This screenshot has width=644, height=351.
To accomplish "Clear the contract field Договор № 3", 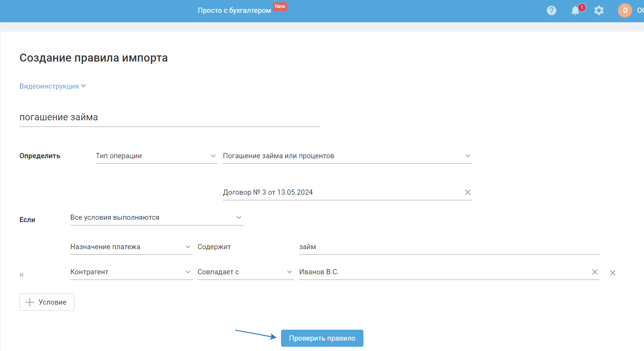I will (x=468, y=192).
